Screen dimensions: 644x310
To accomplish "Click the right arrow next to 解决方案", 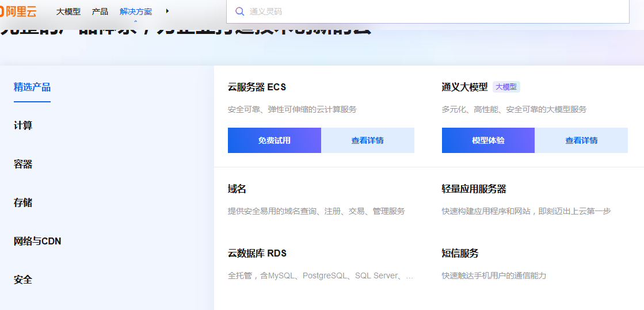I will 167,11.
